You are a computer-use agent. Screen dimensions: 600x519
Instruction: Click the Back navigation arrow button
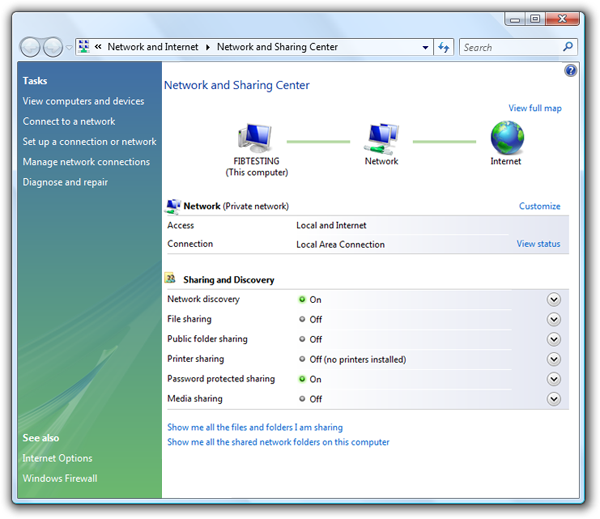coord(30,47)
